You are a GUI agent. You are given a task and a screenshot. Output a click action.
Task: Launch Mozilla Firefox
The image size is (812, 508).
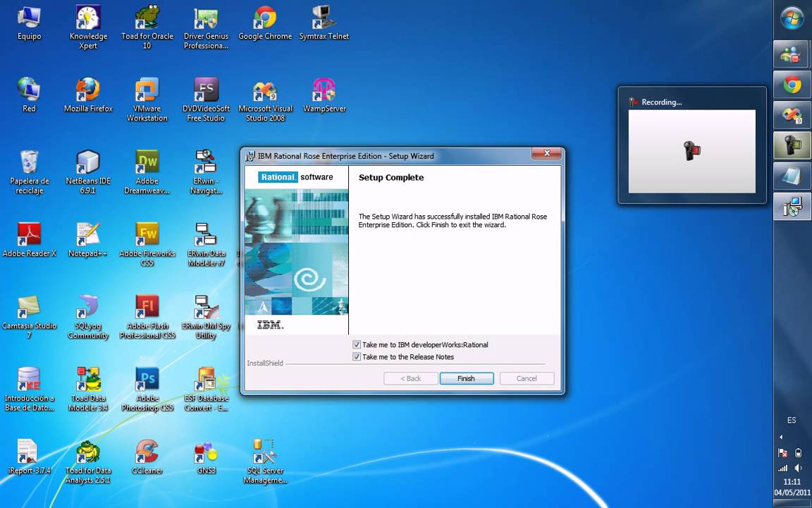pos(88,90)
